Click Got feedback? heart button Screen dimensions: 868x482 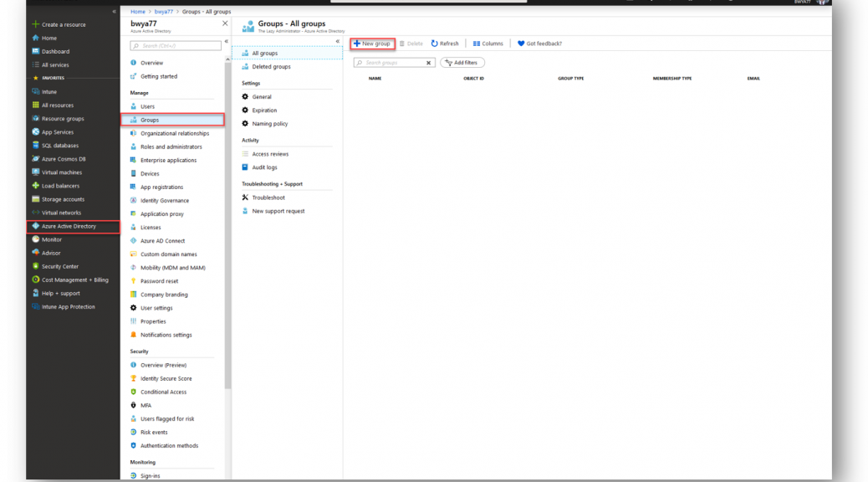(x=539, y=44)
